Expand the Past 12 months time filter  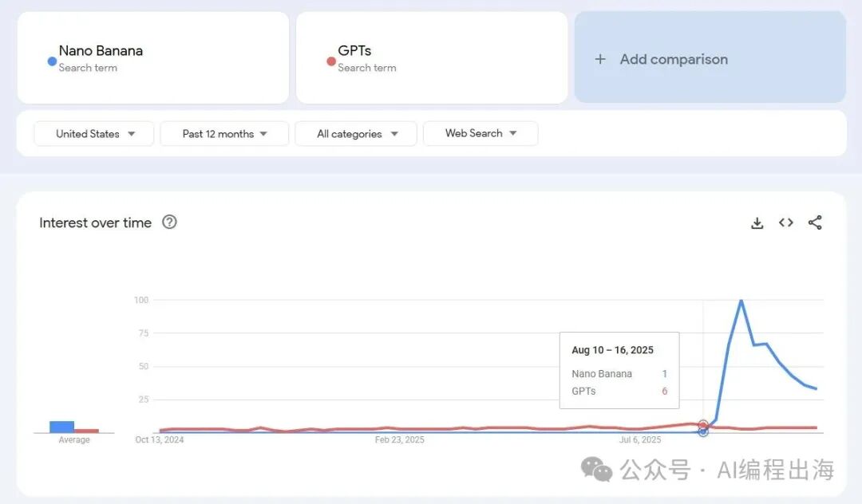[x=224, y=134]
